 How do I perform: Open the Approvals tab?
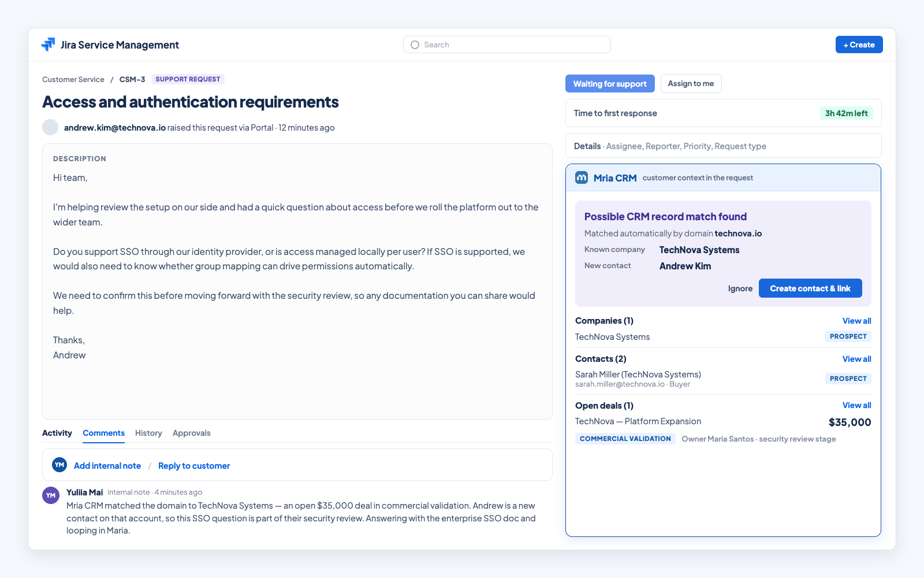click(x=192, y=433)
